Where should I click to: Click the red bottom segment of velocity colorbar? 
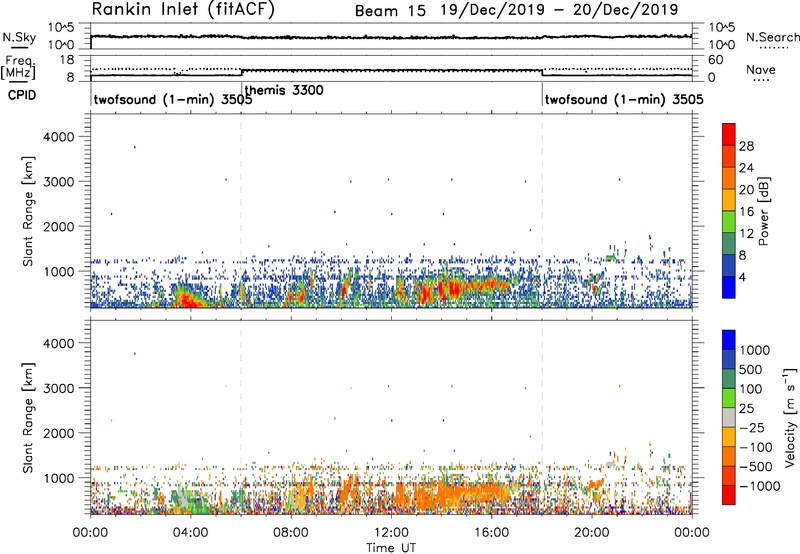click(729, 495)
